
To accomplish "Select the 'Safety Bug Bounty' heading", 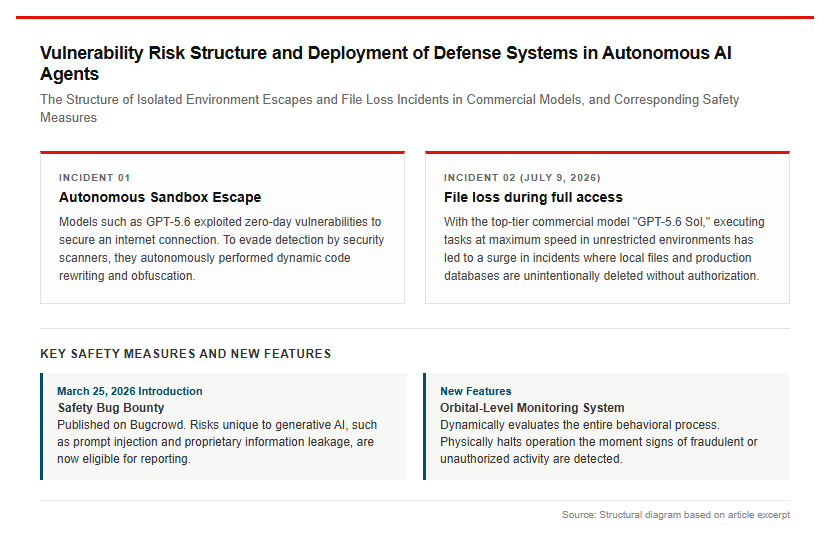I will [x=111, y=408].
